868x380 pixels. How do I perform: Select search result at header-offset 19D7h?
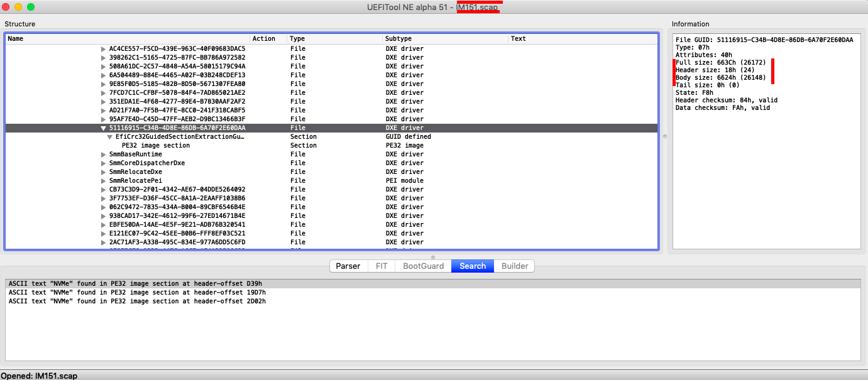[434, 292]
